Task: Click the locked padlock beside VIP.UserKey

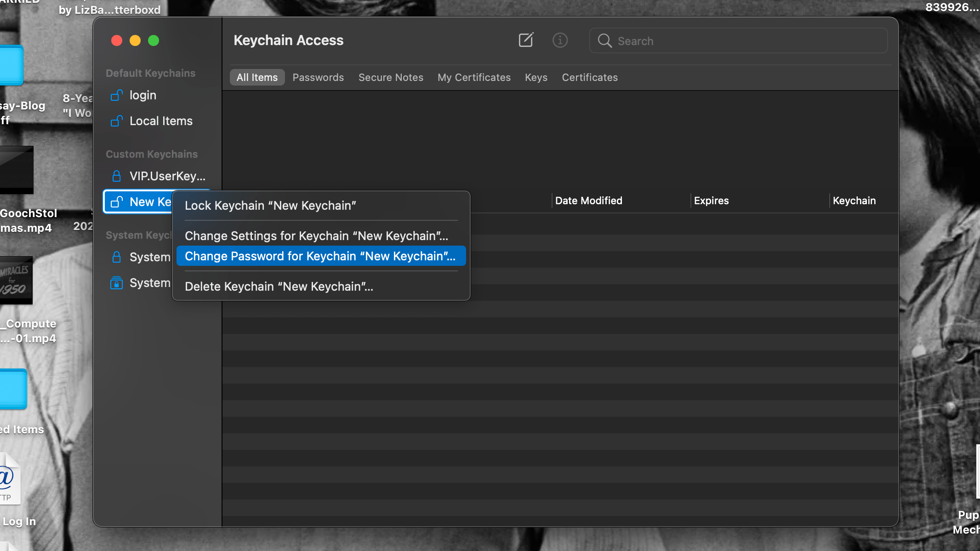Action: pos(117,176)
